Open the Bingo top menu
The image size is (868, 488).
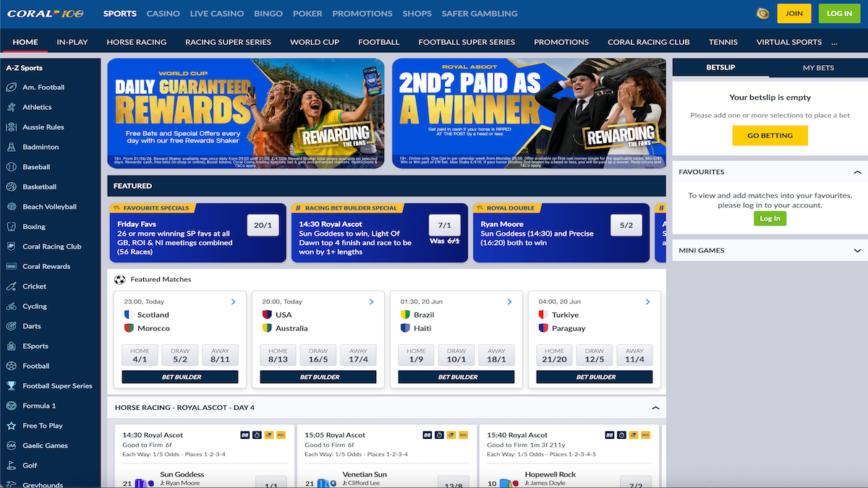pos(268,13)
